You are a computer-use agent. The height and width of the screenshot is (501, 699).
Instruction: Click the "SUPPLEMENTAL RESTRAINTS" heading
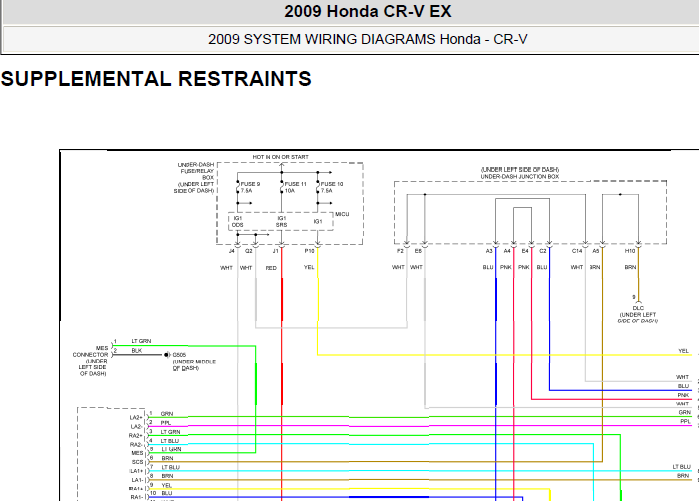(156, 79)
